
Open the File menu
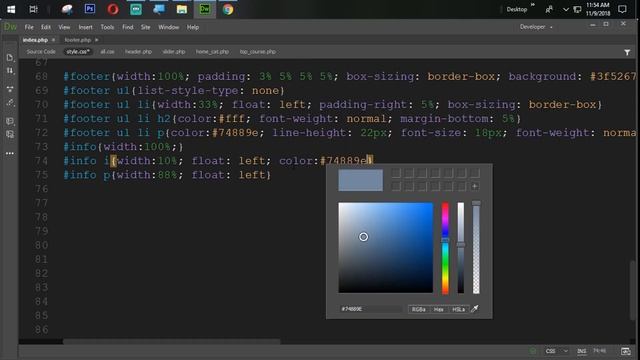[x=29, y=27]
